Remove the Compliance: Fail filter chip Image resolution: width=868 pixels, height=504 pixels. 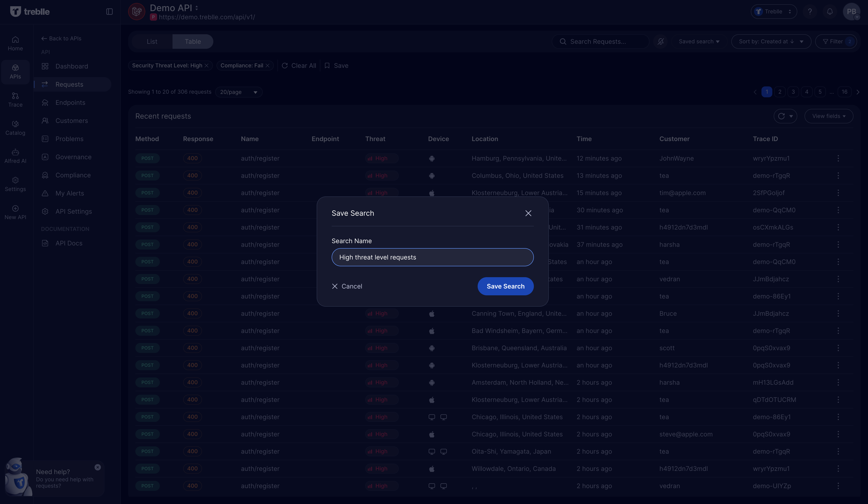pyautogui.click(x=268, y=66)
